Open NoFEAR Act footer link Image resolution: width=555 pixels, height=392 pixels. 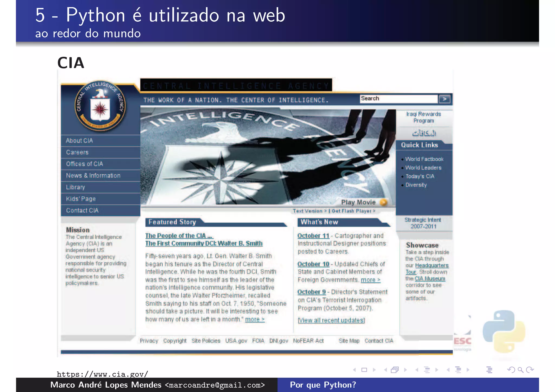[x=308, y=341]
